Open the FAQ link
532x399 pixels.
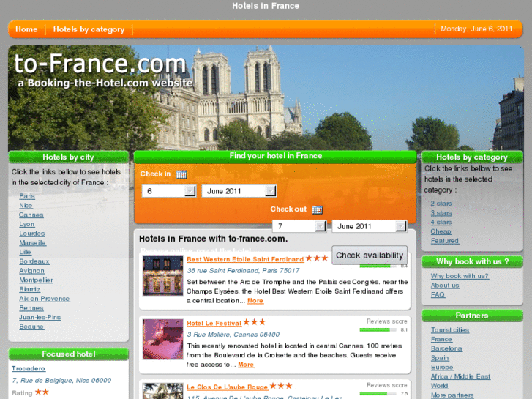point(438,294)
